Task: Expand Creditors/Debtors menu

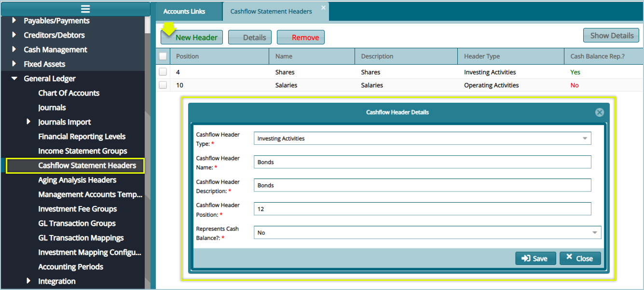Action: coord(14,35)
